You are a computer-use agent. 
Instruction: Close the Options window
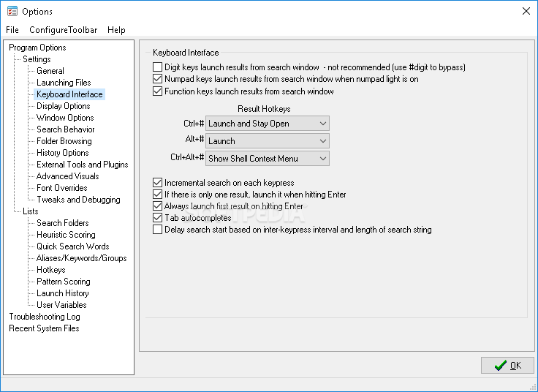(x=526, y=11)
